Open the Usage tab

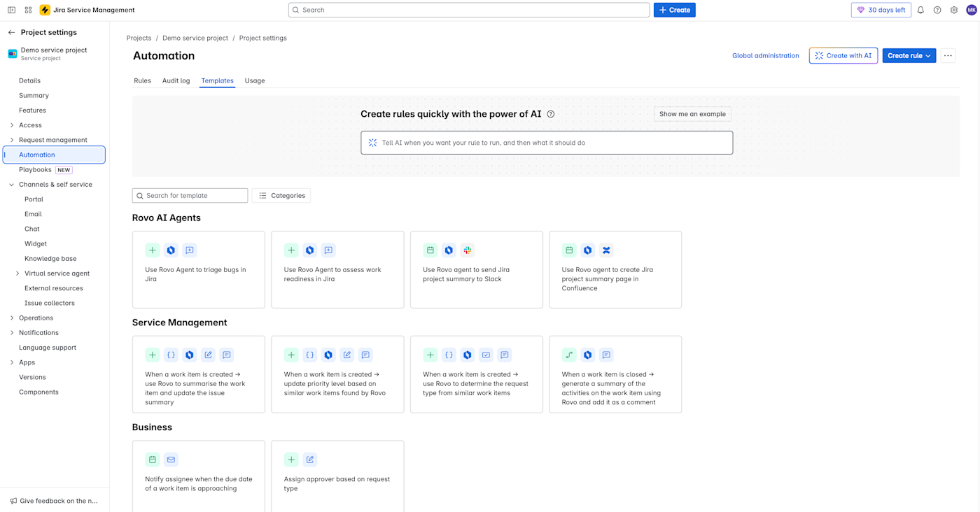(x=255, y=80)
